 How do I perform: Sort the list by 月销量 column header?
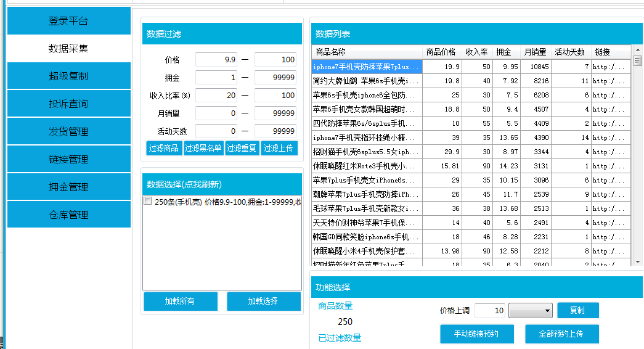[x=534, y=52]
